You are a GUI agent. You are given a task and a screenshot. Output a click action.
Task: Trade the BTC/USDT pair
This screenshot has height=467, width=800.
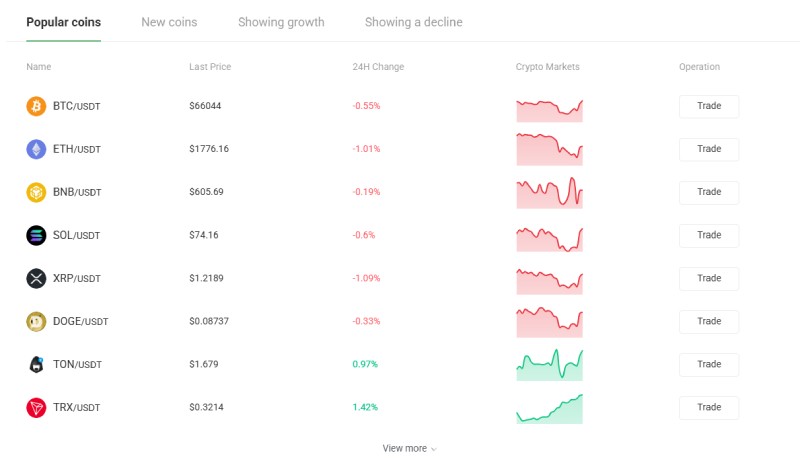(x=709, y=106)
